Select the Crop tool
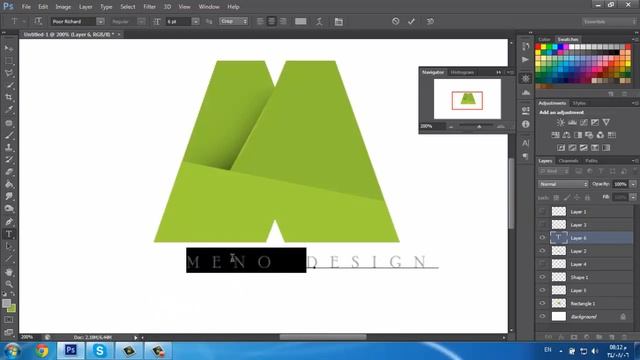Viewport: 640px width, 360px height. (x=9, y=98)
